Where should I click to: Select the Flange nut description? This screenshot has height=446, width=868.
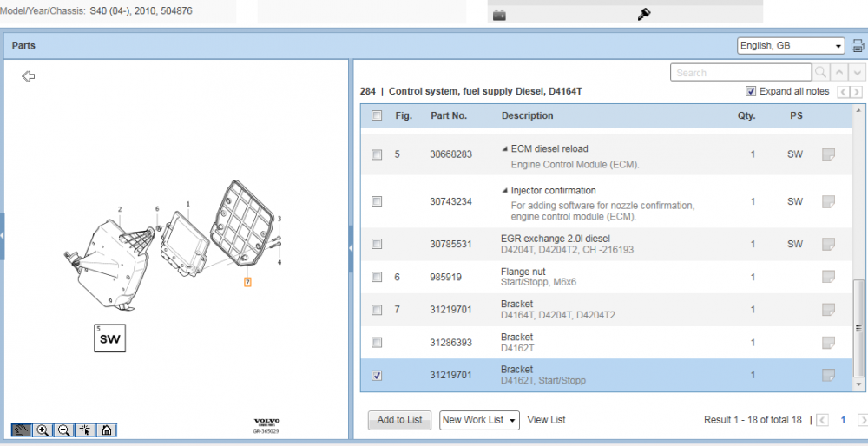coord(523,271)
